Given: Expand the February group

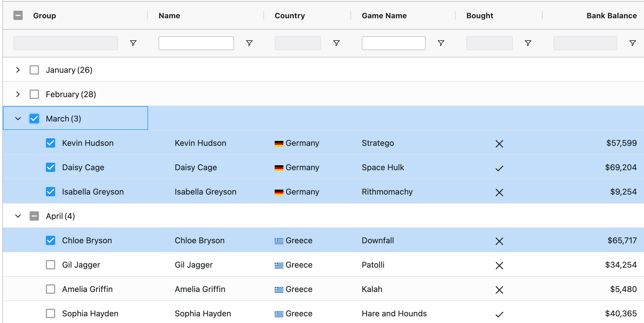Looking at the screenshot, I should 18,94.
